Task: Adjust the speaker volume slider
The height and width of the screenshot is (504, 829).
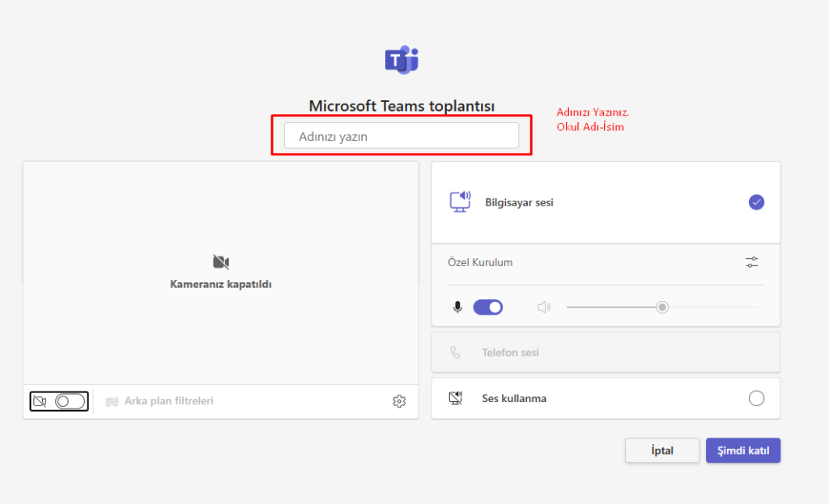Action: click(x=662, y=307)
